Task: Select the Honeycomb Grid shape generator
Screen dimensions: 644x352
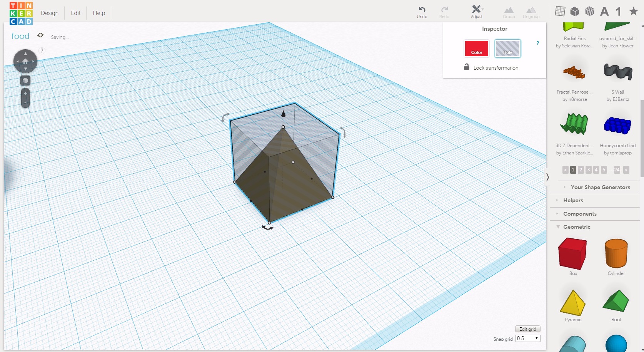Action: pos(617,126)
